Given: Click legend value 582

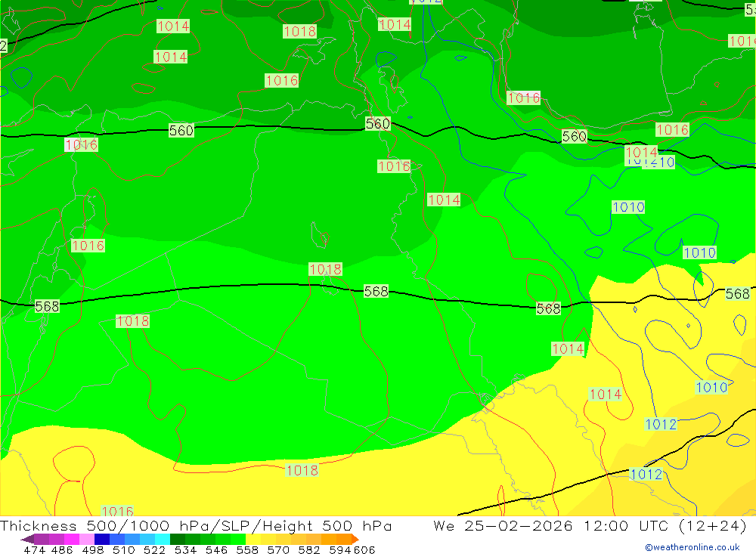Looking at the screenshot, I should [308, 550].
